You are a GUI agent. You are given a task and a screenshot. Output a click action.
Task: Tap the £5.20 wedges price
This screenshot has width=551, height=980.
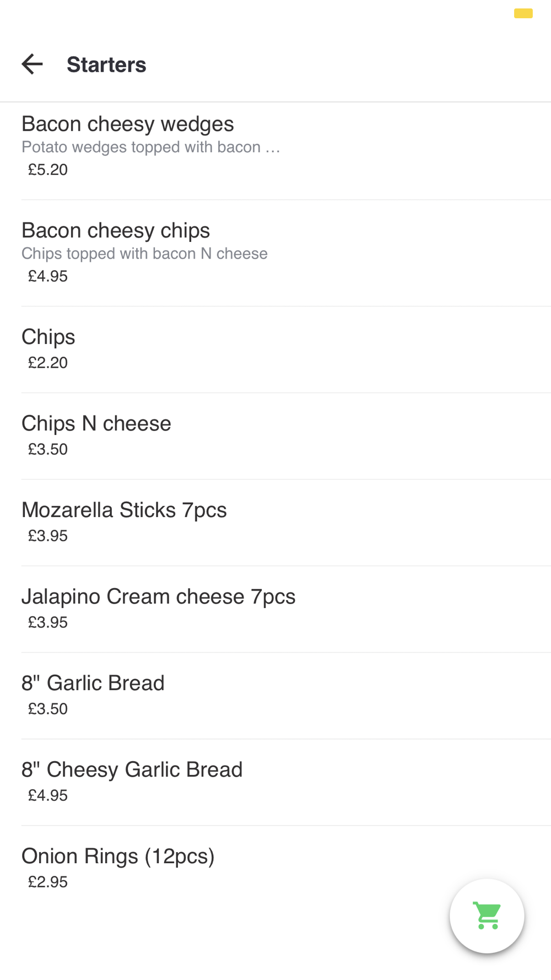(x=48, y=170)
